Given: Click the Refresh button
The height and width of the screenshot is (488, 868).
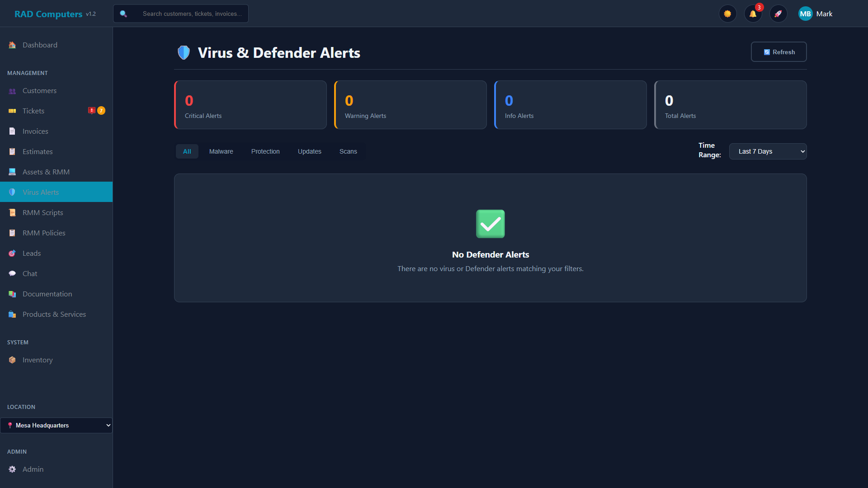Looking at the screenshot, I should pyautogui.click(x=778, y=52).
